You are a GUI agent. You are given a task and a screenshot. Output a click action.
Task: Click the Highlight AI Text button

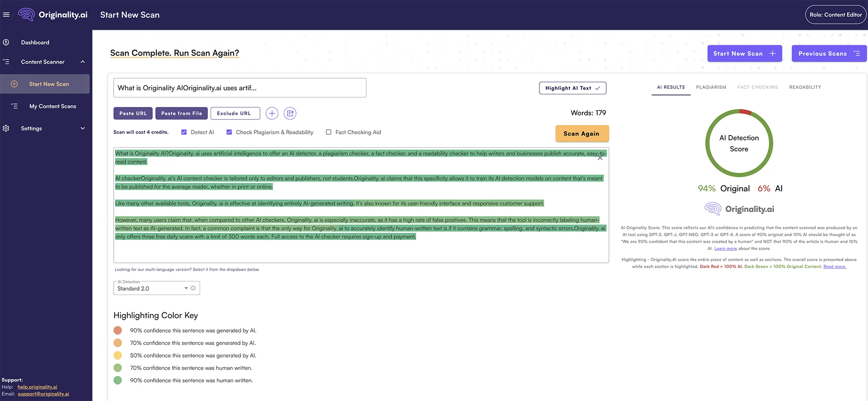tap(572, 88)
